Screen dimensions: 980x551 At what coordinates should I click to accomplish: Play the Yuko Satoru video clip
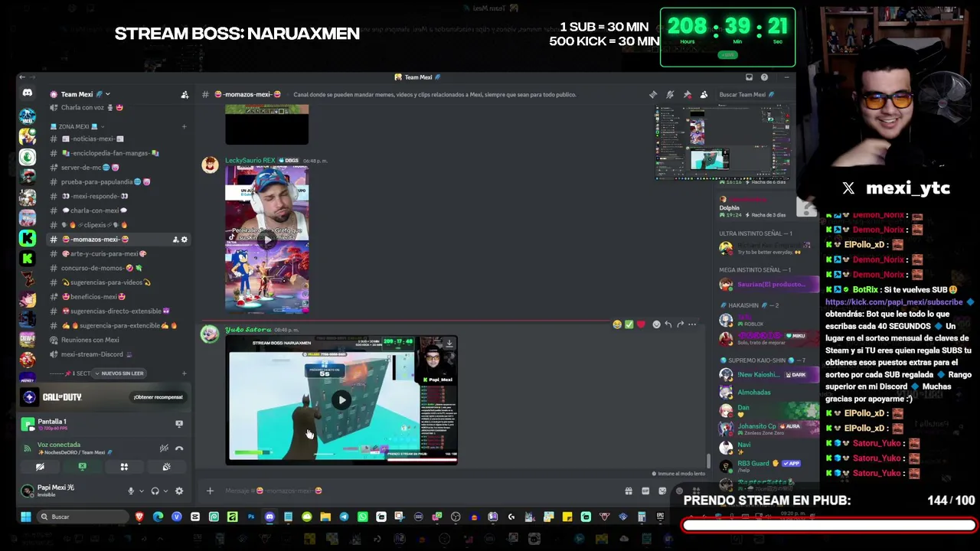[x=341, y=399]
